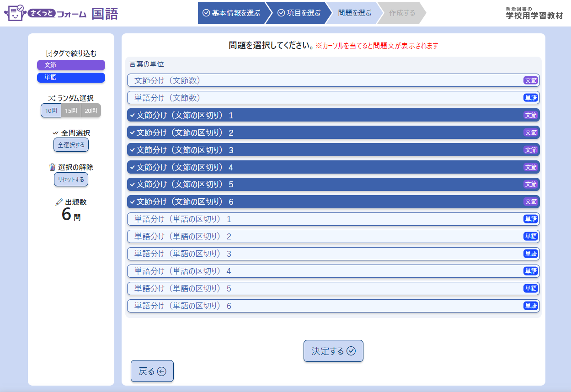Choose 15問 random selection
This screenshot has width=571, height=392.
[x=71, y=111]
